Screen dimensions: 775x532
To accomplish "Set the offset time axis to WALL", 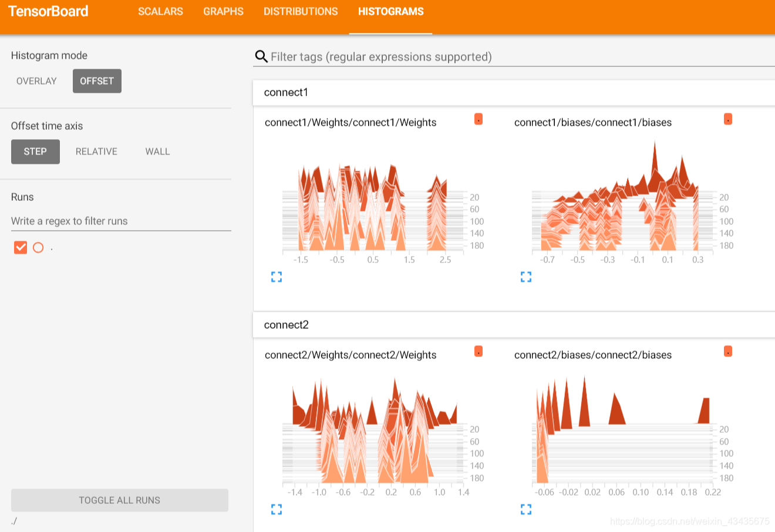I will click(157, 151).
